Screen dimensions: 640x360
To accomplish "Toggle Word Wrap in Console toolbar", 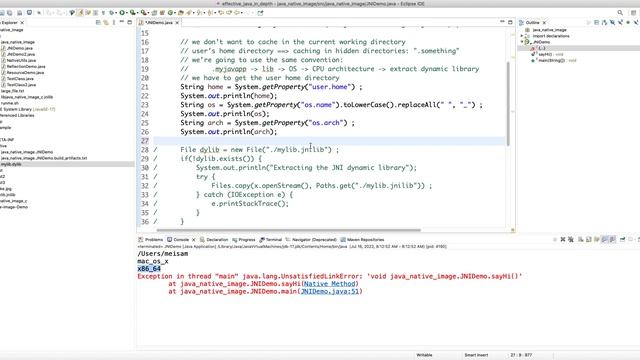I will pos(597,240).
